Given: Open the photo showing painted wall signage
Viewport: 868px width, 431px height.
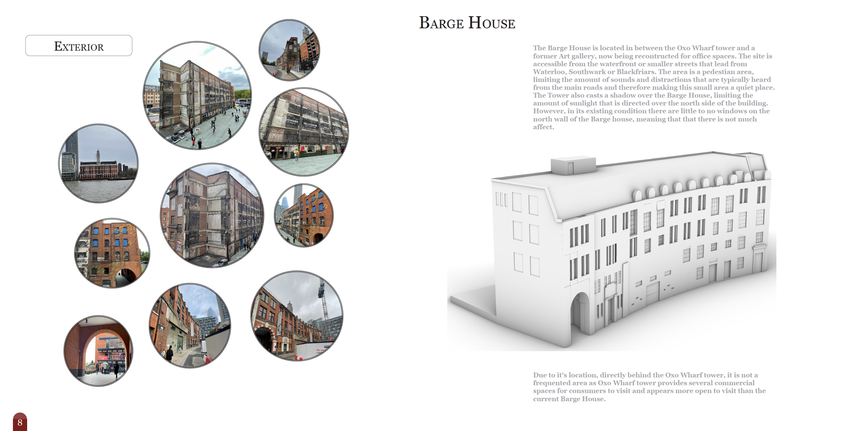Looking at the screenshot, I should click(x=304, y=132).
